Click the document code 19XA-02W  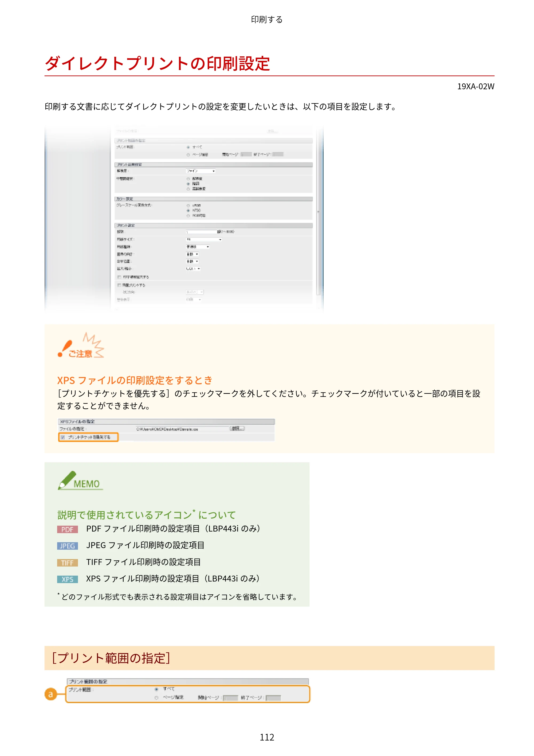pyautogui.click(x=476, y=86)
